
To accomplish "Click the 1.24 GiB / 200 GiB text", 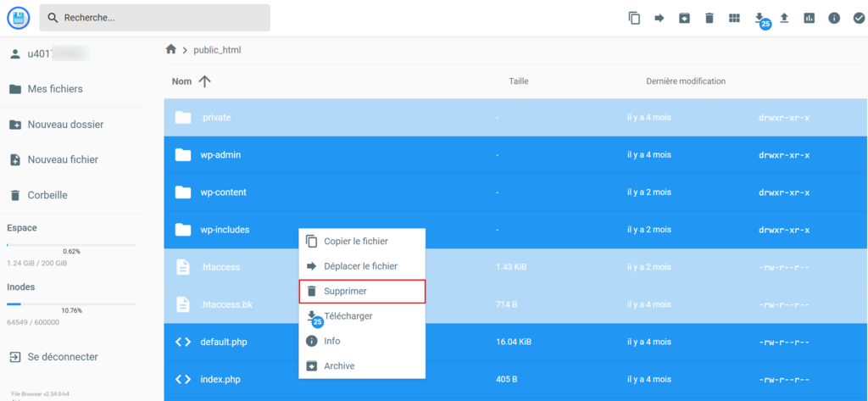I will click(x=37, y=263).
